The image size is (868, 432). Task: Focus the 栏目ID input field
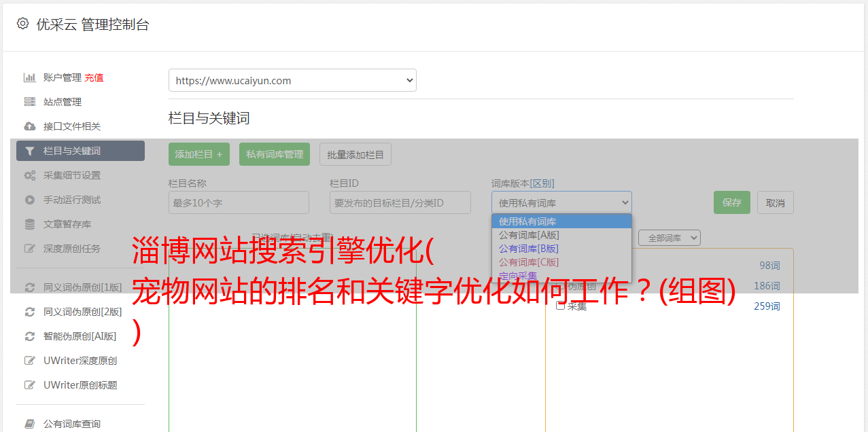pos(400,202)
